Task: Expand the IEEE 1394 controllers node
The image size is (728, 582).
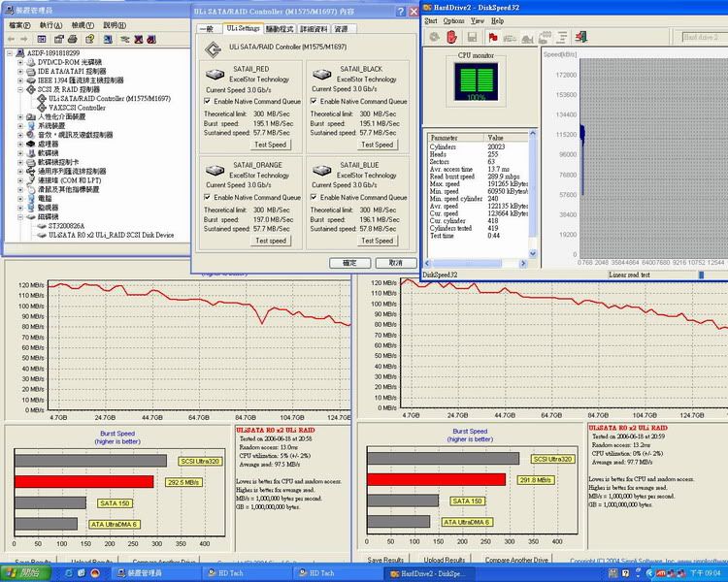Action: (20, 81)
